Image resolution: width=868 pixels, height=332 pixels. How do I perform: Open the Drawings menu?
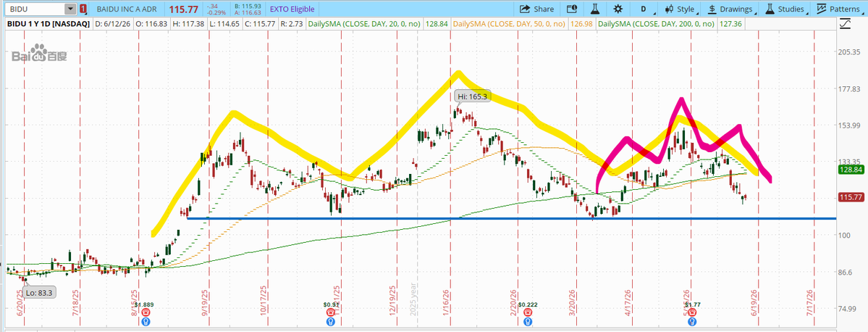[733, 9]
